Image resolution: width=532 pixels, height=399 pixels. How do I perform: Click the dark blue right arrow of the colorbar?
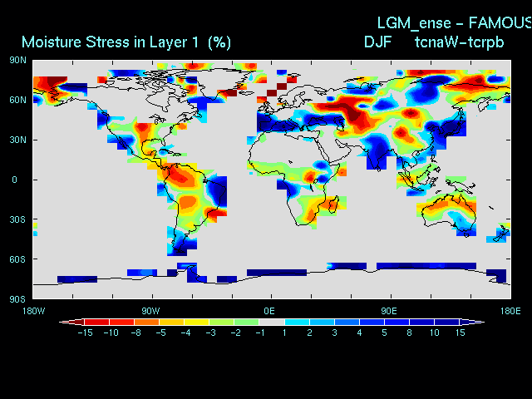pos(477,321)
